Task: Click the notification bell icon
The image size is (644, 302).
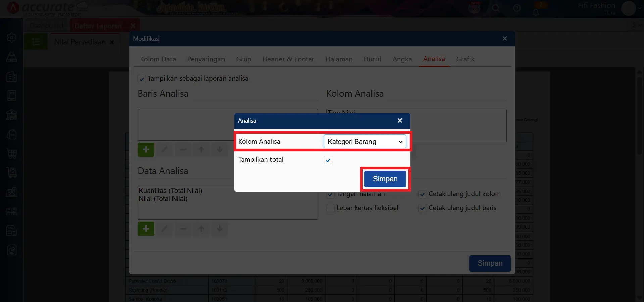Action: pyautogui.click(x=536, y=12)
